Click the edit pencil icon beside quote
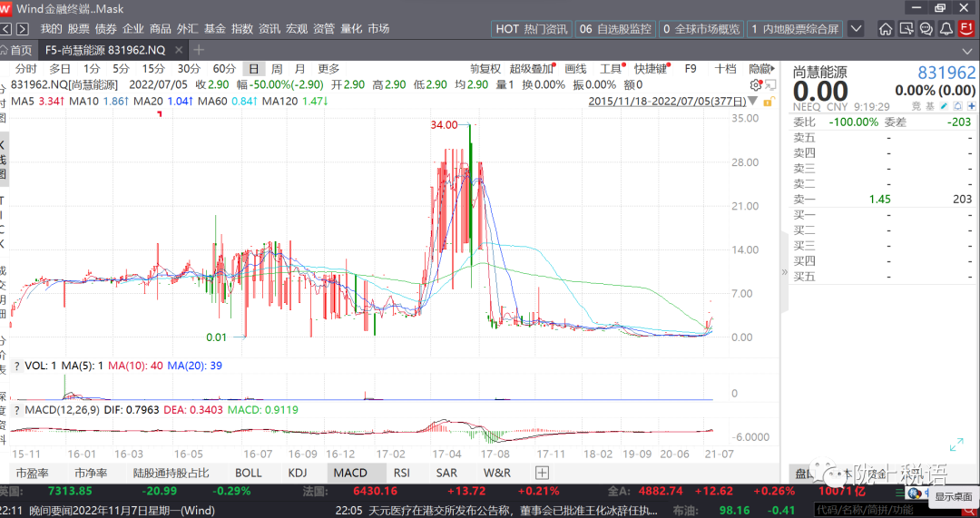The image size is (980, 518). pyautogui.click(x=945, y=107)
